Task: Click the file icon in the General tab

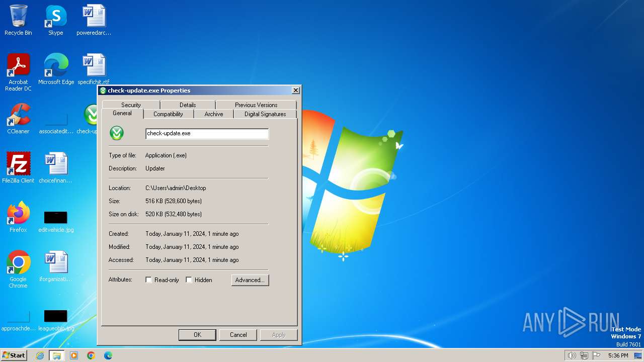Action: coord(117,133)
